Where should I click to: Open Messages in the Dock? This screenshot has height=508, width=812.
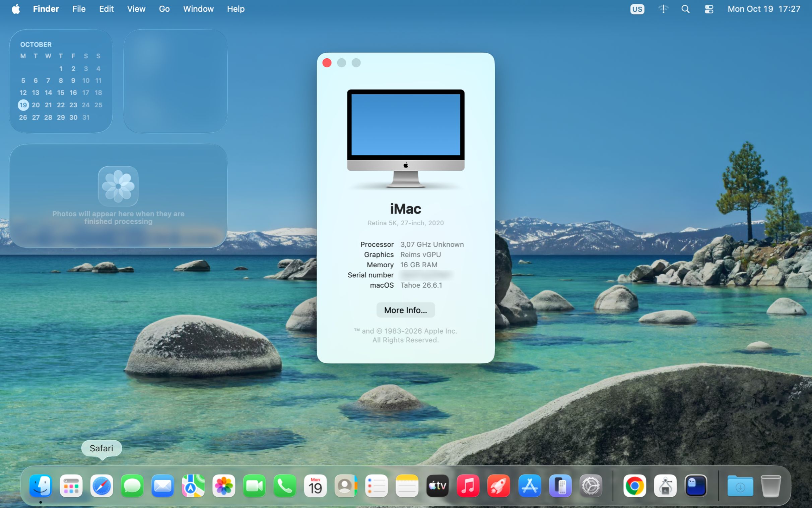[x=132, y=486]
